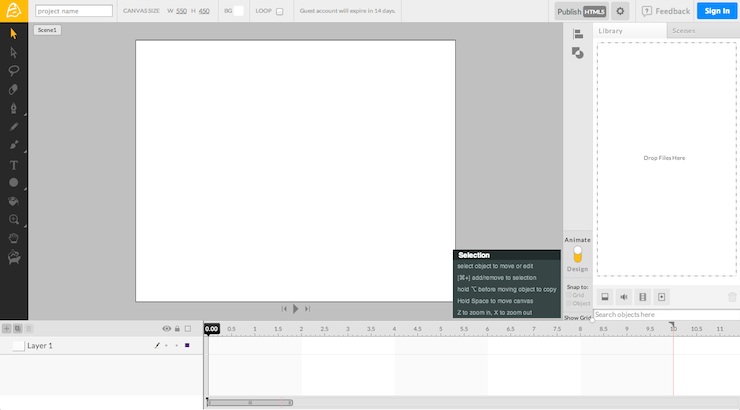Open the Scene1 tab
The width and height of the screenshot is (740, 410).
(47, 30)
